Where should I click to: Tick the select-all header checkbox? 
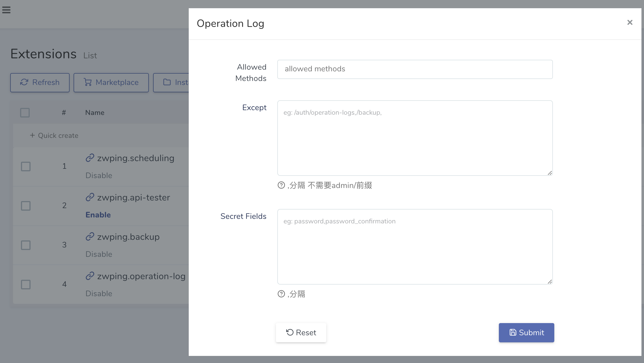(x=25, y=113)
